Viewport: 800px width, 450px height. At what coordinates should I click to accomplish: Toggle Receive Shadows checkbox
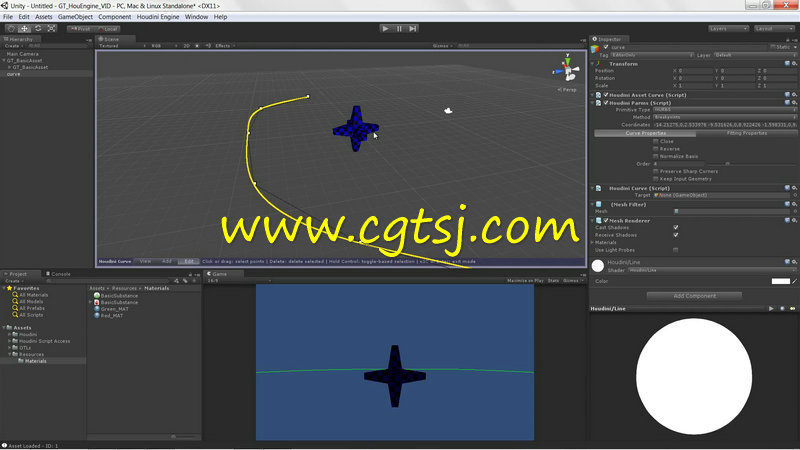coord(676,235)
